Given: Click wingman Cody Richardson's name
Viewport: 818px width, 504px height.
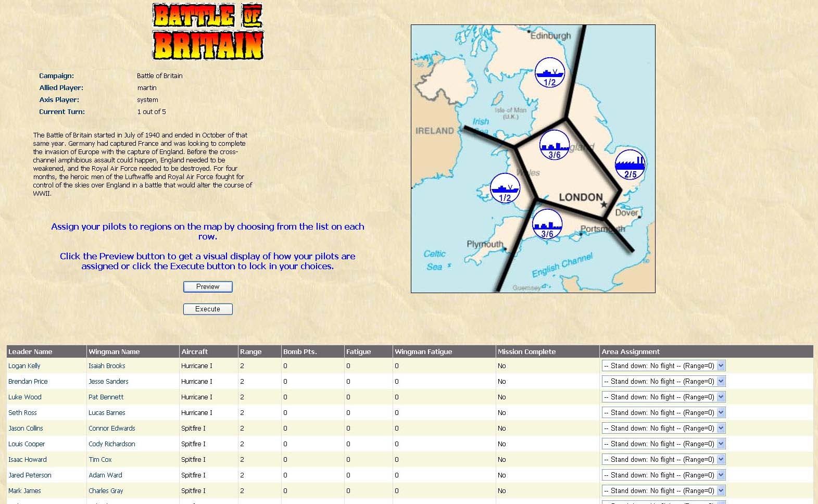Looking at the screenshot, I should click(111, 444).
